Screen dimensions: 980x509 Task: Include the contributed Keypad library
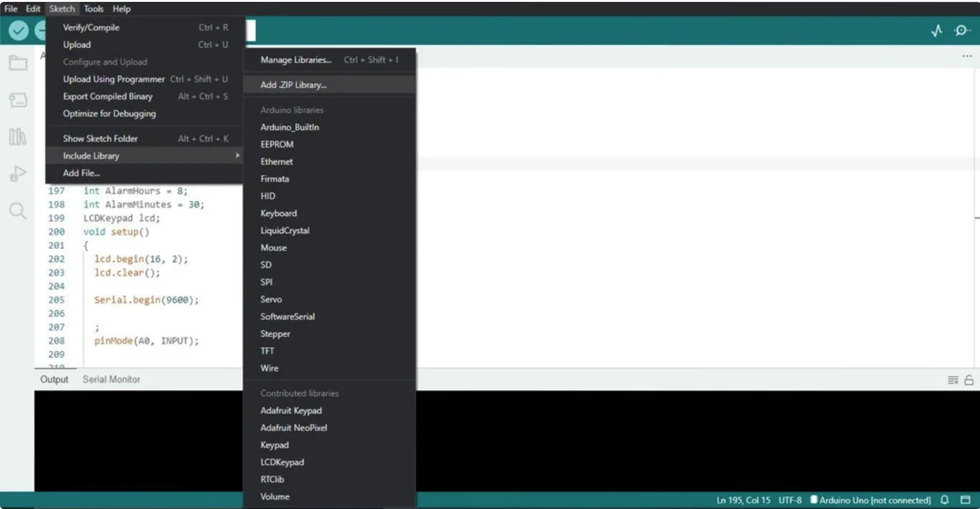pos(329,445)
